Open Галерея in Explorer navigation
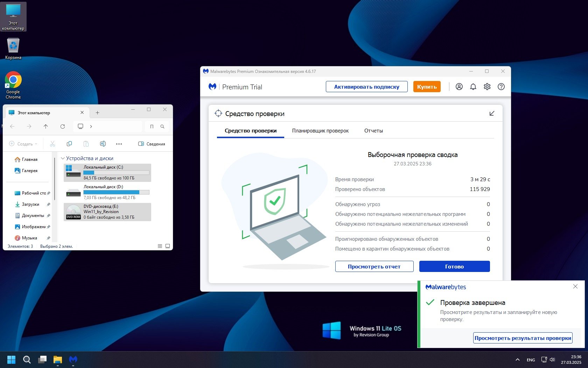The height and width of the screenshot is (368, 588). pos(27,171)
